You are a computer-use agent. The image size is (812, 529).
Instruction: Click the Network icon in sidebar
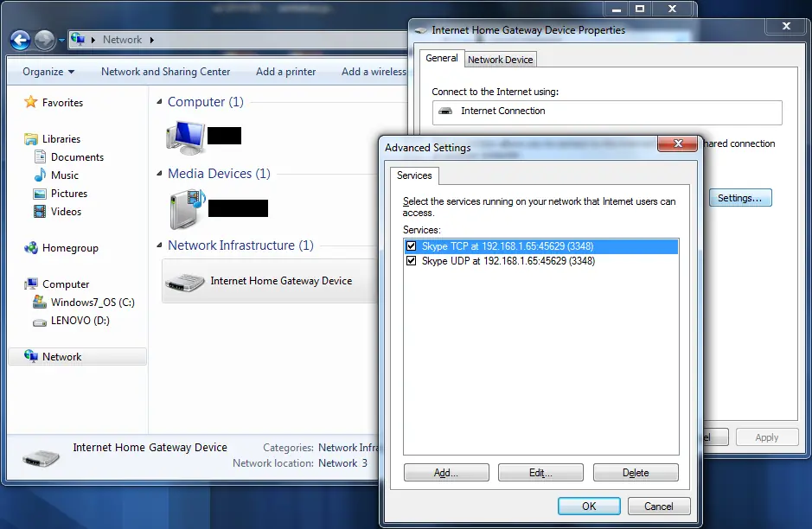31,356
